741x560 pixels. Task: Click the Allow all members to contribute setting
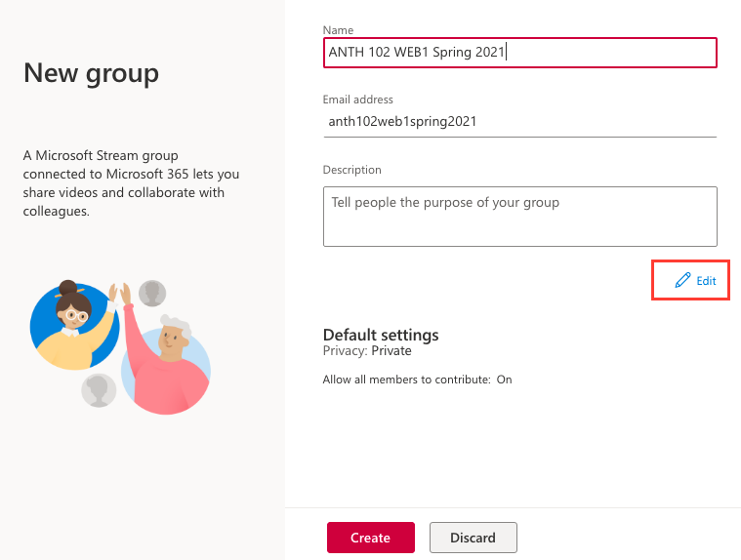pyautogui.click(x=417, y=380)
